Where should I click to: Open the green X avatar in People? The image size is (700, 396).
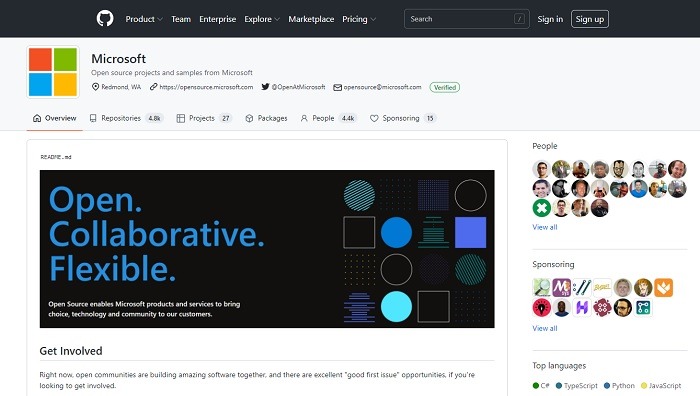(x=541, y=208)
